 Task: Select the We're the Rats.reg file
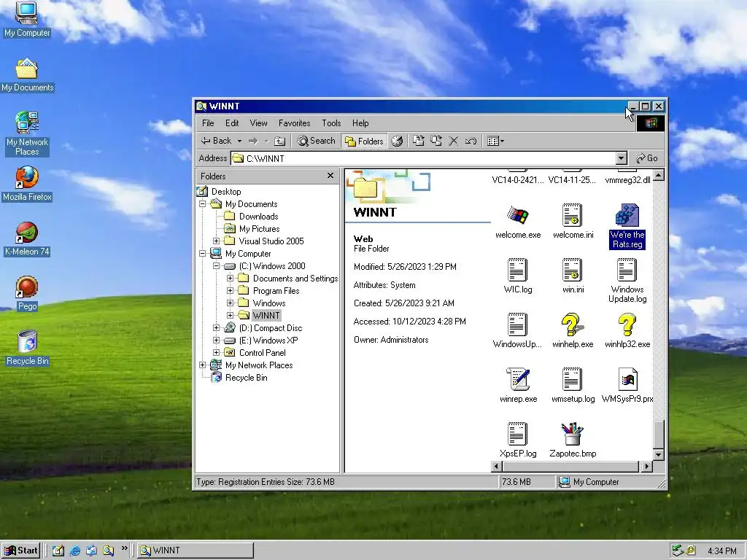[627, 226]
